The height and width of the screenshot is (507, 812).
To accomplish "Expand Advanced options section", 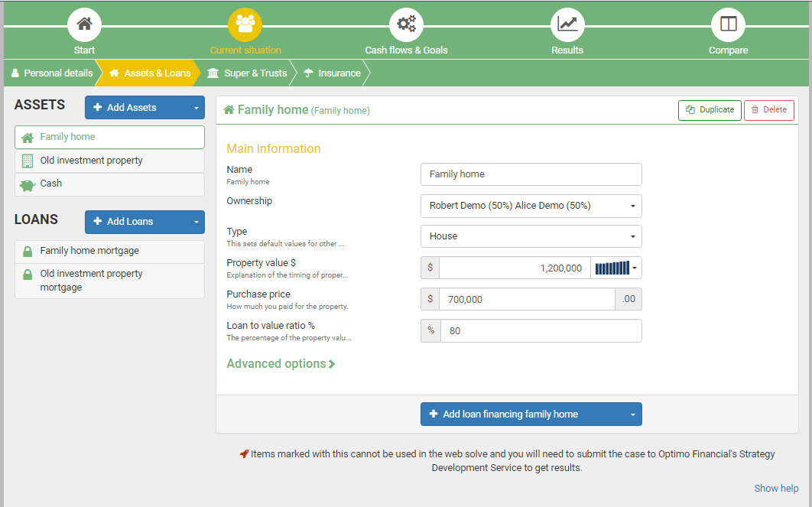I will point(281,364).
